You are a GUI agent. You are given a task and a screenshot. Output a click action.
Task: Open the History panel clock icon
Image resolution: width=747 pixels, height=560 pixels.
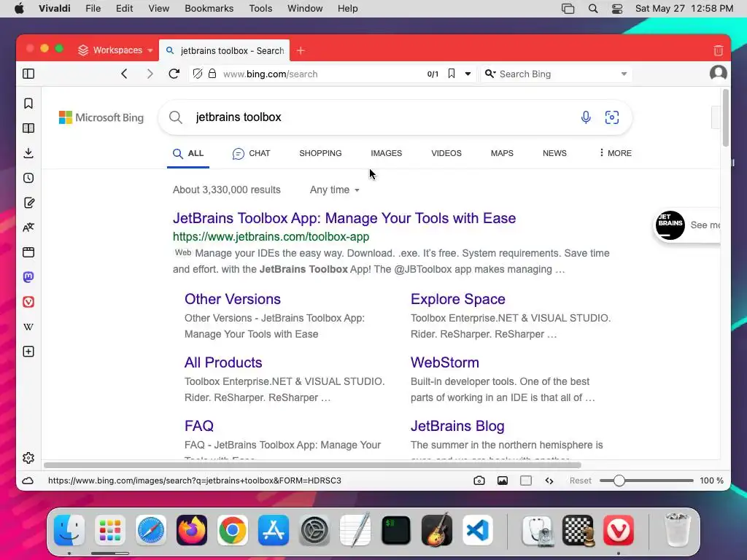click(28, 178)
